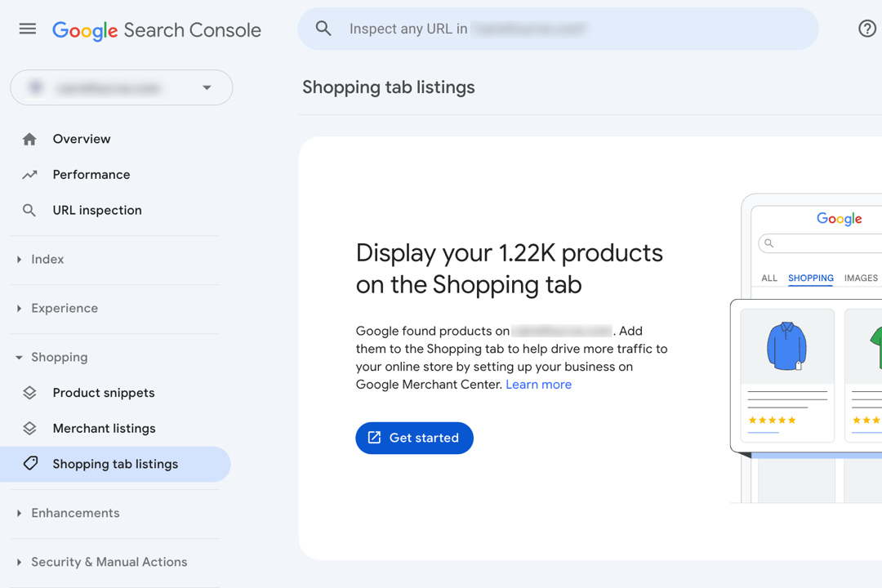Screen dimensions: 882x588
Task: Click the URL inspection magnifier icon
Action: 30,211
